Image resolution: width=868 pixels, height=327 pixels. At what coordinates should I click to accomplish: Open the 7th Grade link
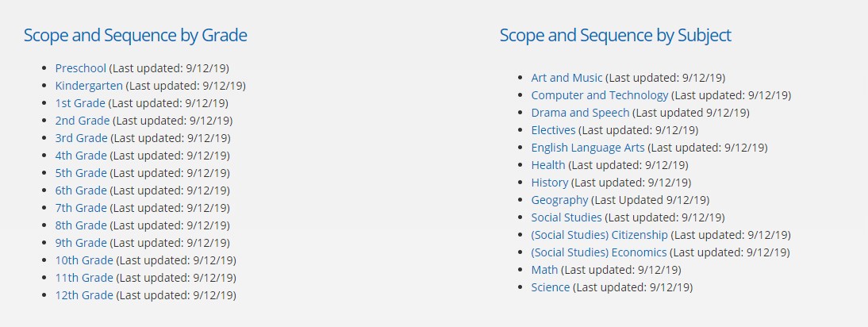tap(81, 208)
